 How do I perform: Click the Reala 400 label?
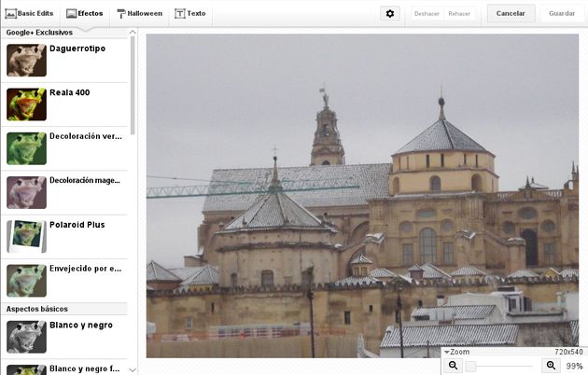coord(70,92)
